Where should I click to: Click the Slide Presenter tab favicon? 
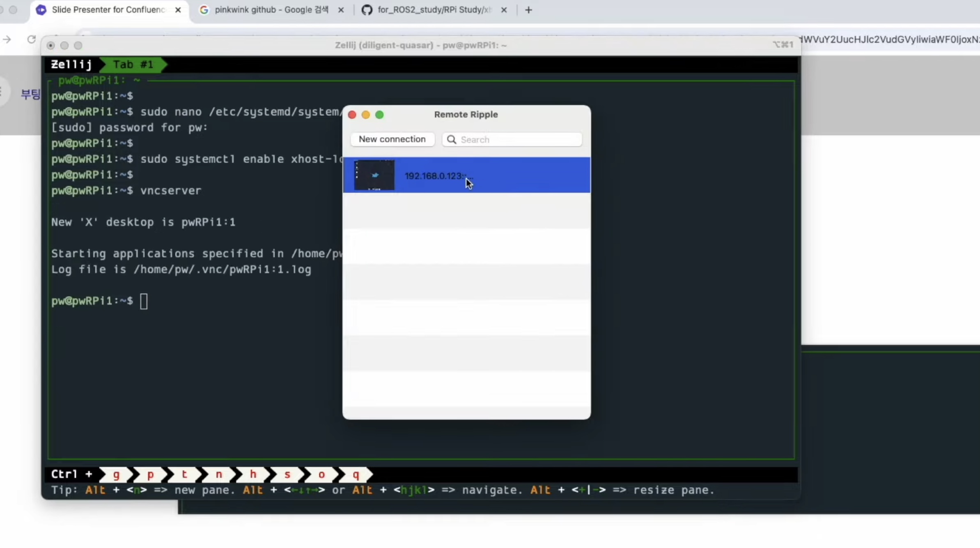[41, 10]
